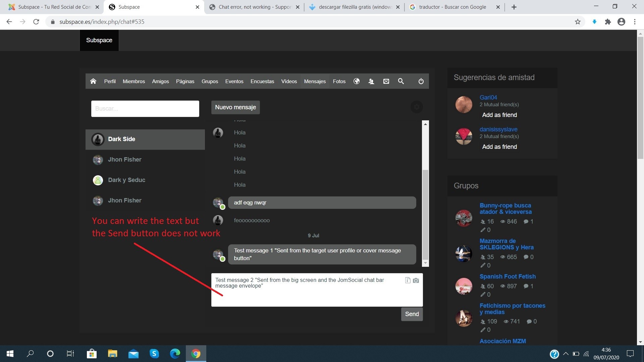This screenshot has height=362, width=644.
Task: Click the envelope messages icon
Action: pyautogui.click(x=386, y=81)
